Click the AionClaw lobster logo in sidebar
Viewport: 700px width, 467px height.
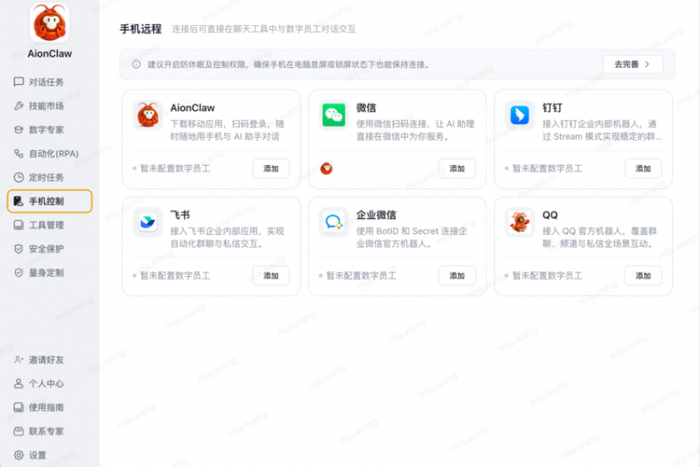click(50, 23)
